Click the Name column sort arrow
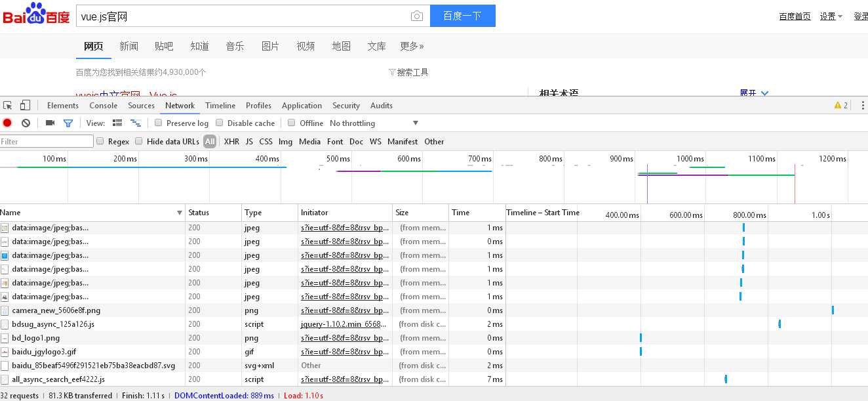 point(180,213)
